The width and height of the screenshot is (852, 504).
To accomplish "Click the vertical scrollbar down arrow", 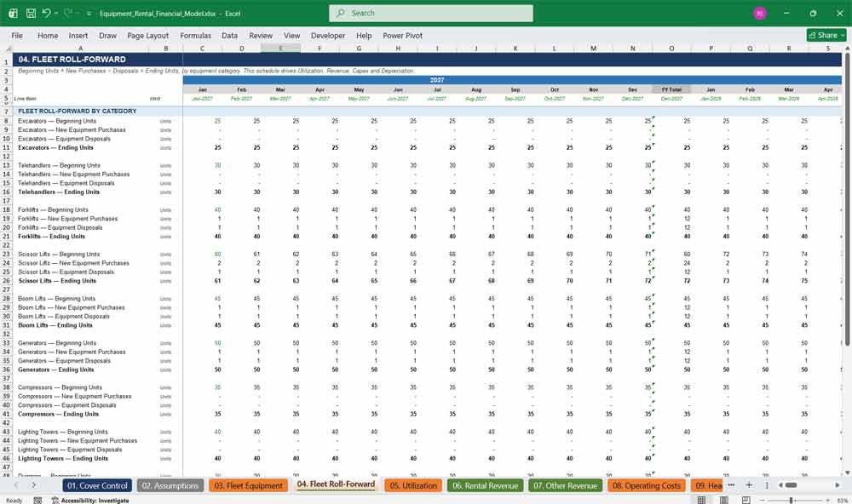I will pyautogui.click(x=847, y=473).
